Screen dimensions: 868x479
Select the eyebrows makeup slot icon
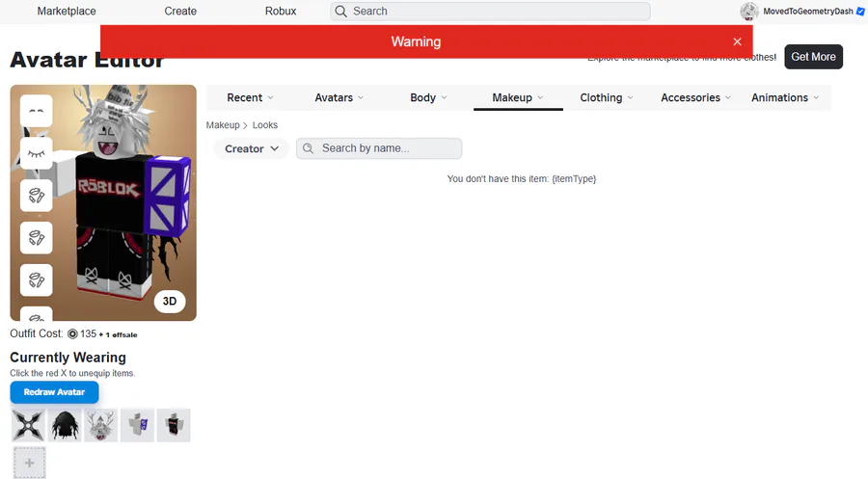click(37, 111)
